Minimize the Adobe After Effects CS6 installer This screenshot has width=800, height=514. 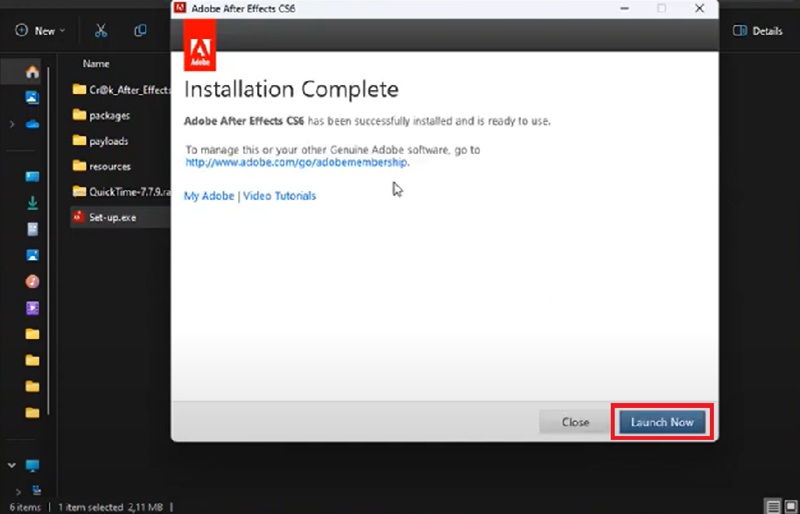624,8
